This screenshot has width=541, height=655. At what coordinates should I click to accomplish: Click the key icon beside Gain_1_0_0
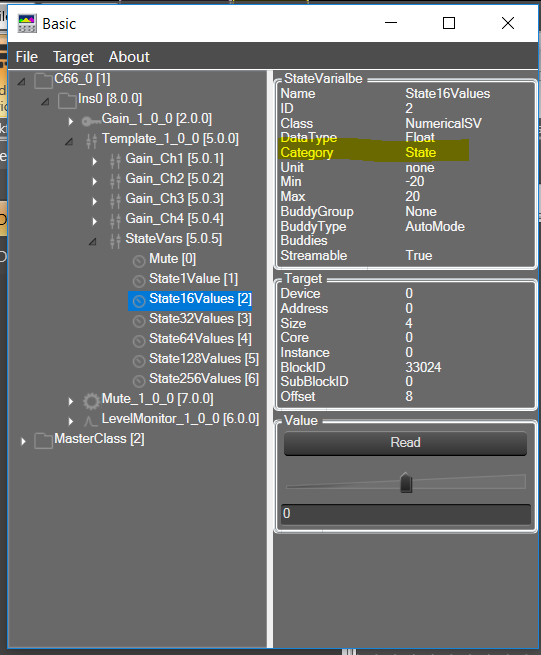coord(91,121)
